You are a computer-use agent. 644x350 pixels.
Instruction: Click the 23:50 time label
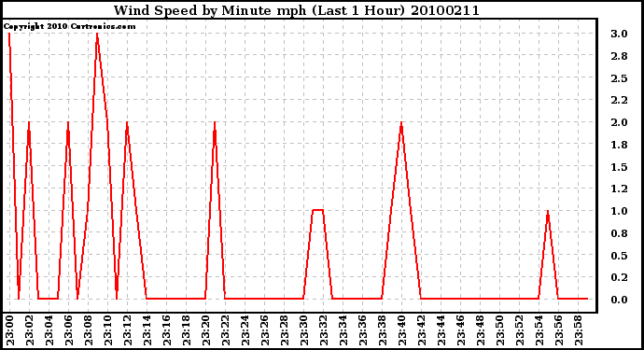pyautogui.click(x=500, y=330)
